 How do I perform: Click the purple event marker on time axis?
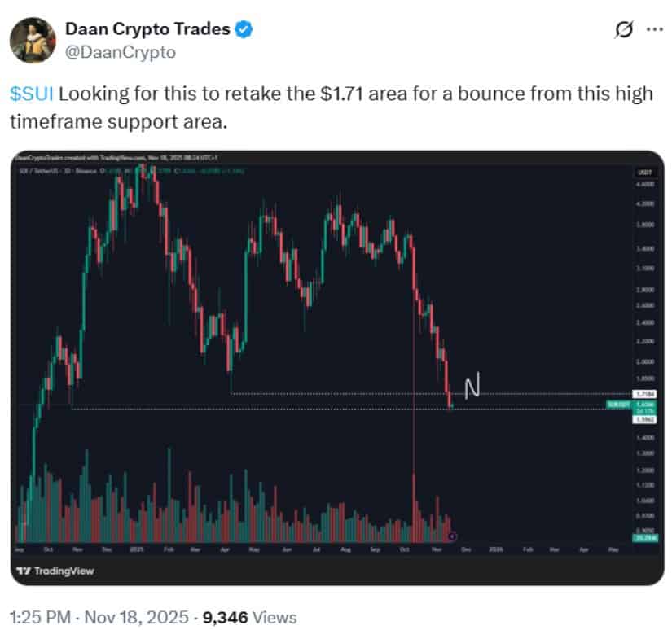452,536
